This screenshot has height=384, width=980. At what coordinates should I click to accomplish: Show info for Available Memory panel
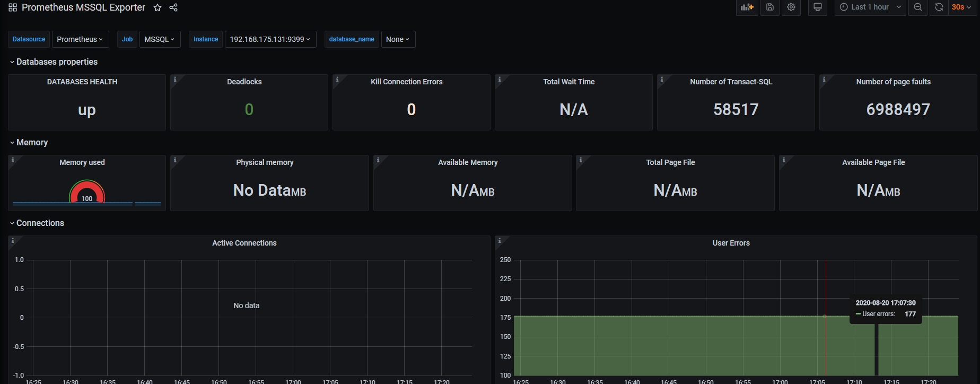click(x=378, y=160)
